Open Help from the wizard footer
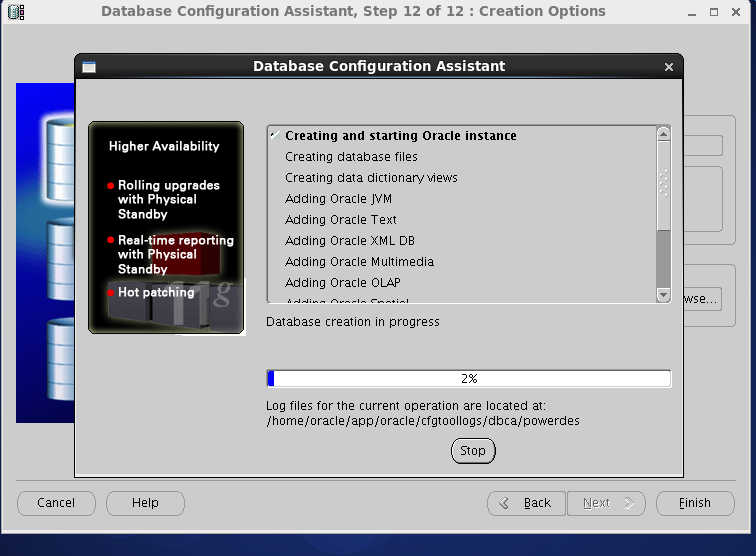 click(x=145, y=503)
